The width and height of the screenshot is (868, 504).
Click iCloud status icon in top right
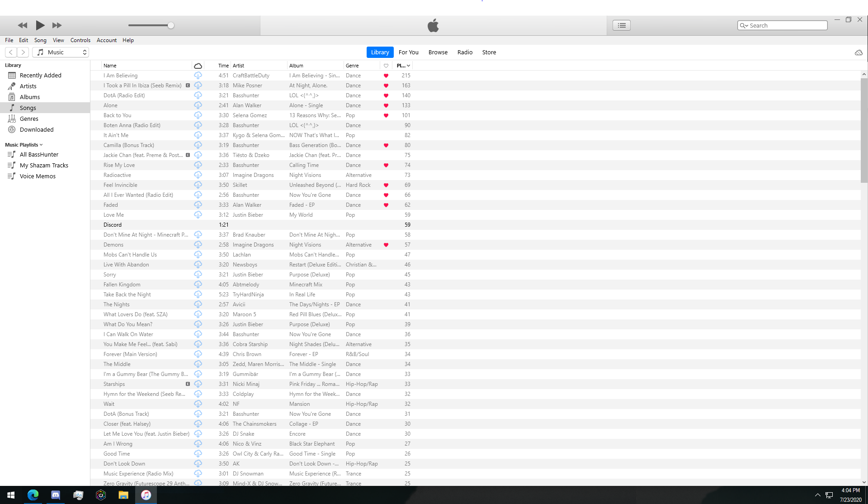tap(859, 52)
